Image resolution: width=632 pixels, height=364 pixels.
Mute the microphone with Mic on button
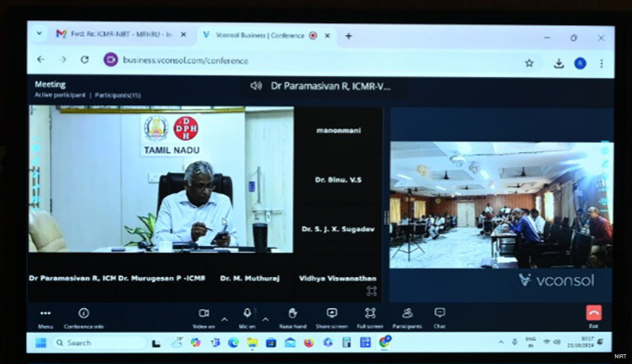247,313
